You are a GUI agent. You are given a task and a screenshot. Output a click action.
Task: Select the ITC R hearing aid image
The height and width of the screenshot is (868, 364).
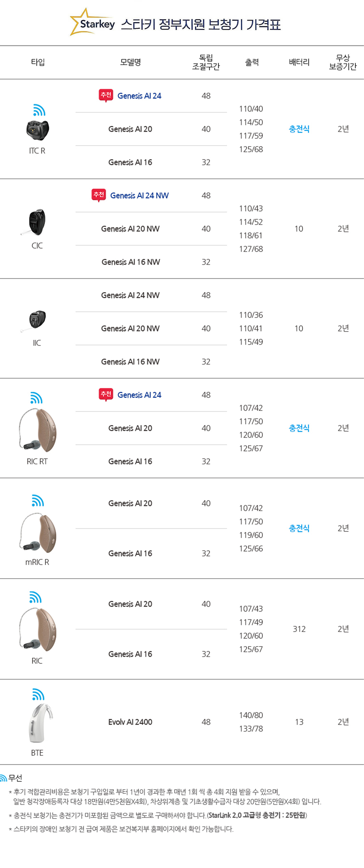click(38, 130)
